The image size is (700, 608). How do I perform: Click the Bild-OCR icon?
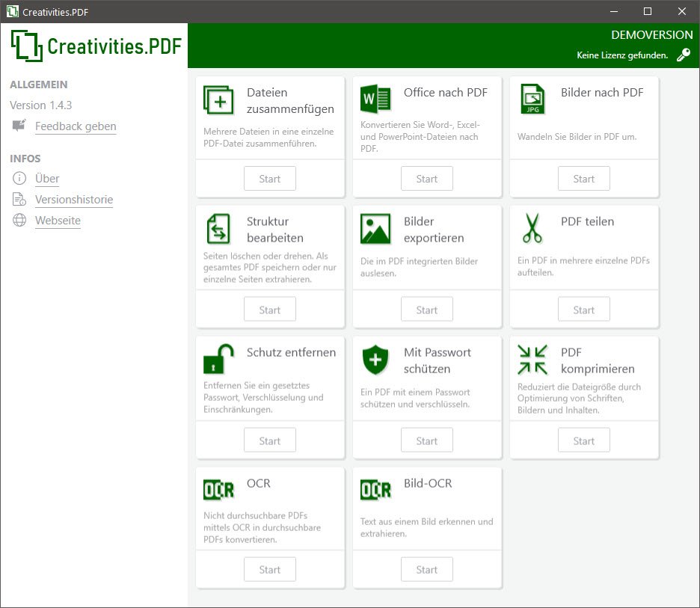click(375, 490)
